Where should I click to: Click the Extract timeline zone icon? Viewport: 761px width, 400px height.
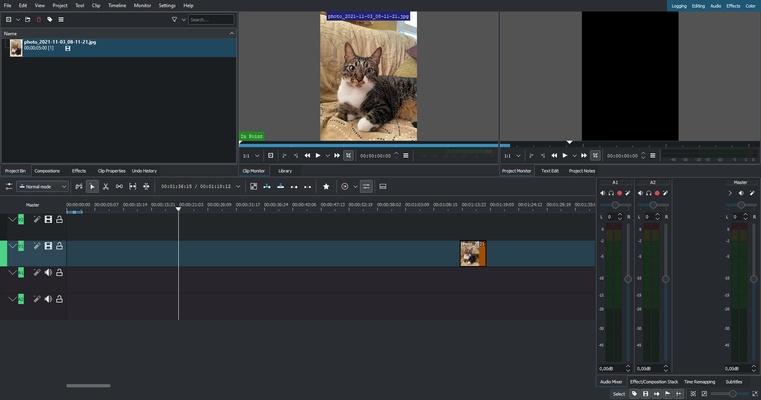294,186
